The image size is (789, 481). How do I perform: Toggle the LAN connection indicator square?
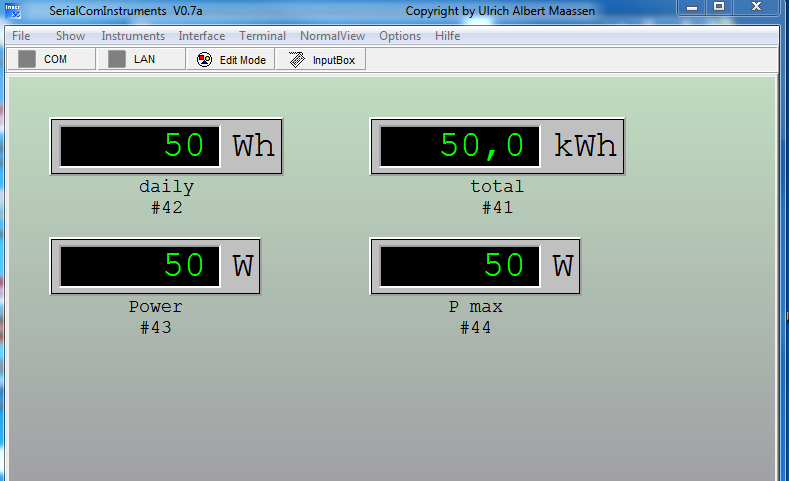[117, 59]
